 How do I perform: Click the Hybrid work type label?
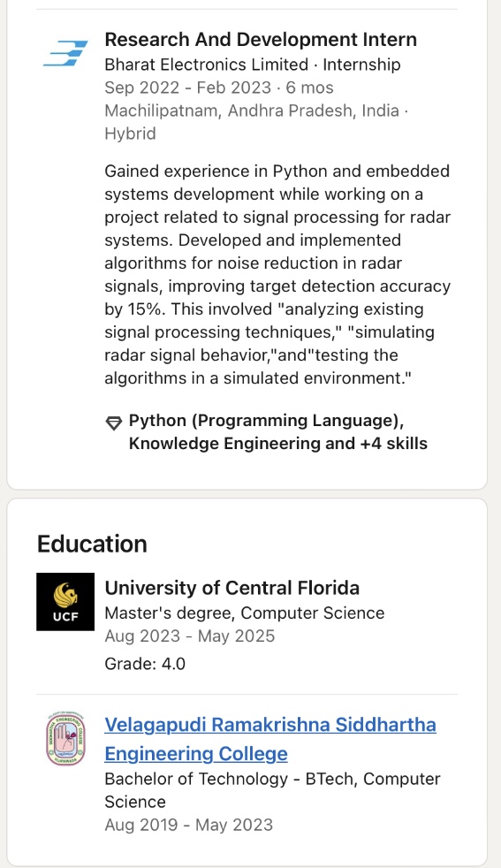tap(130, 134)
